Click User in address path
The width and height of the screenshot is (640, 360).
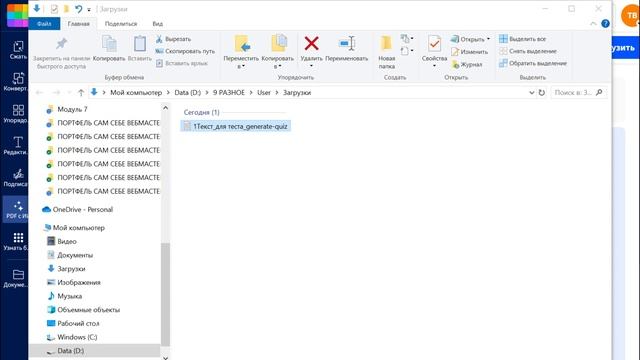(x=264, y=93)
